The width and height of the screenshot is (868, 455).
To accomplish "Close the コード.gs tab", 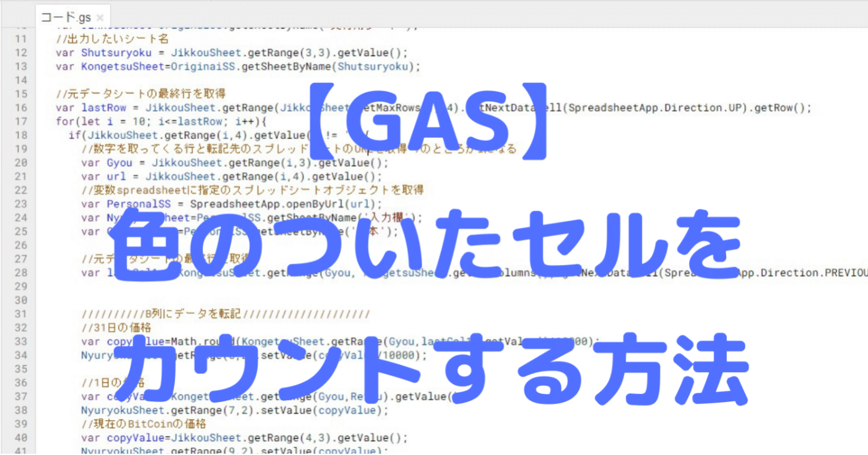I will (100, 18).
